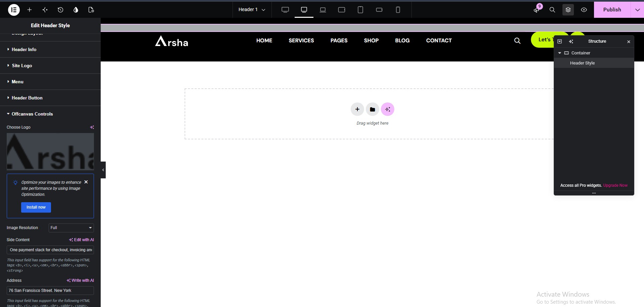
Task: Select Header Style in Structure tree
Action: pyautogui.click(x=594, y=63)
